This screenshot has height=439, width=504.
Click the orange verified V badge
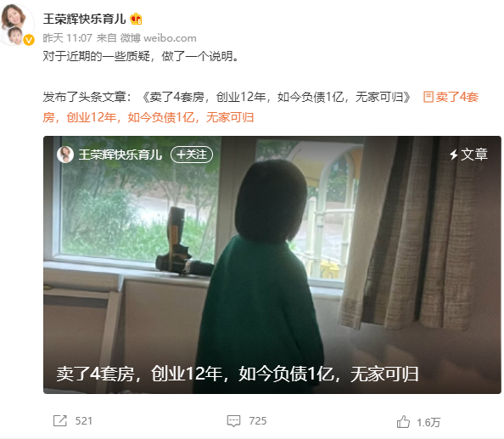(29, 40)
